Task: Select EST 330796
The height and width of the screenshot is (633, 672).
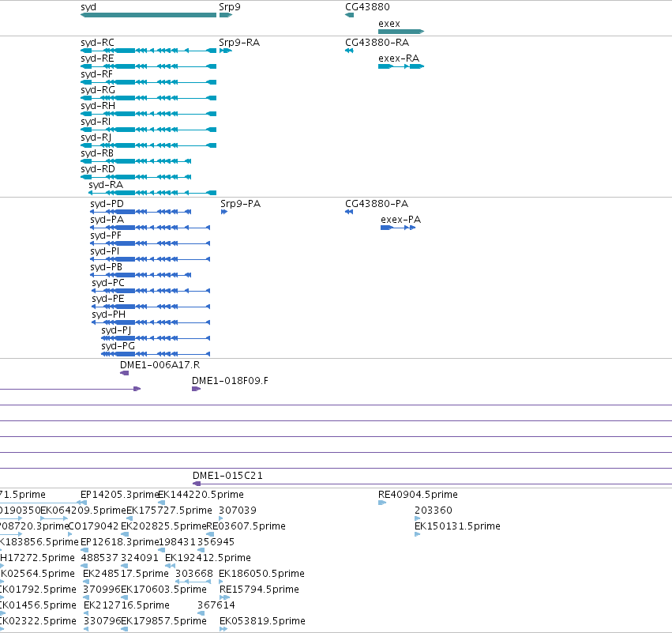Action: pyautogui.click(x=86, y=629)
